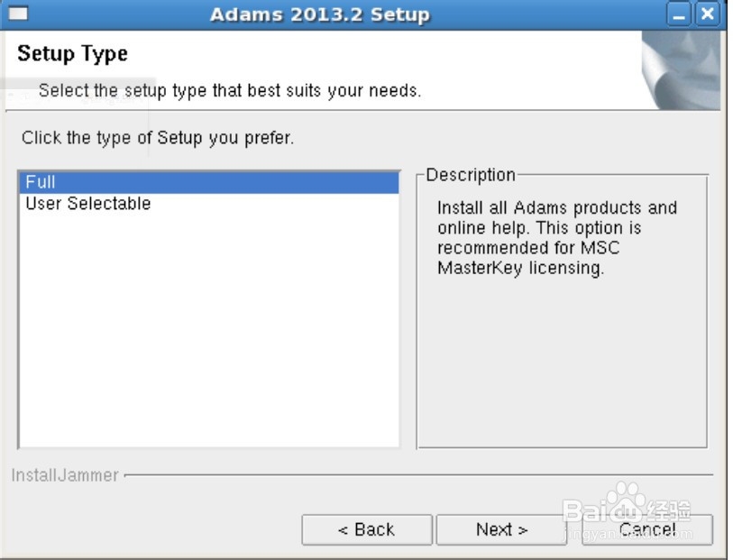Click the 'Select the setup type that best suits' subtitle
733x560 pixels.
coord(230,91)
